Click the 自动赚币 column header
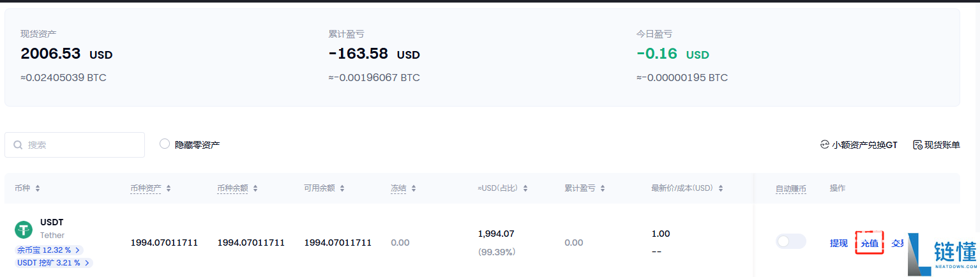The image size is (980, 277). pos(790,188)
